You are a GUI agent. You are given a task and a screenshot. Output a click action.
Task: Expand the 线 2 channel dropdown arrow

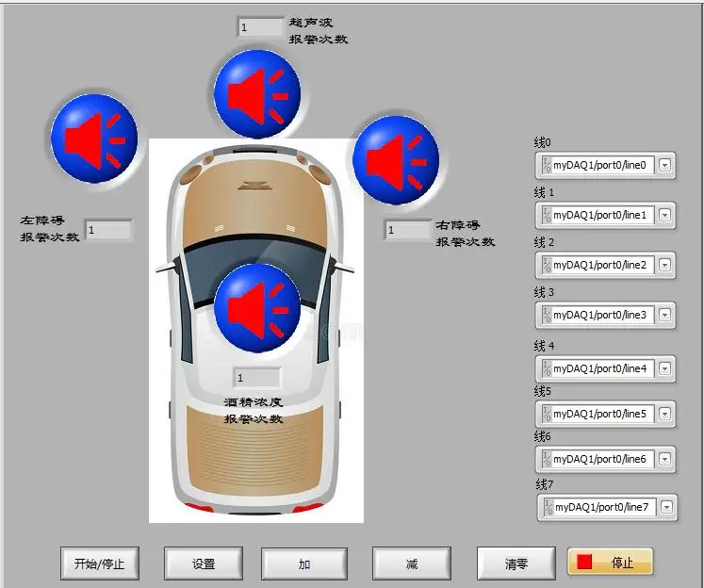[665, 265]
